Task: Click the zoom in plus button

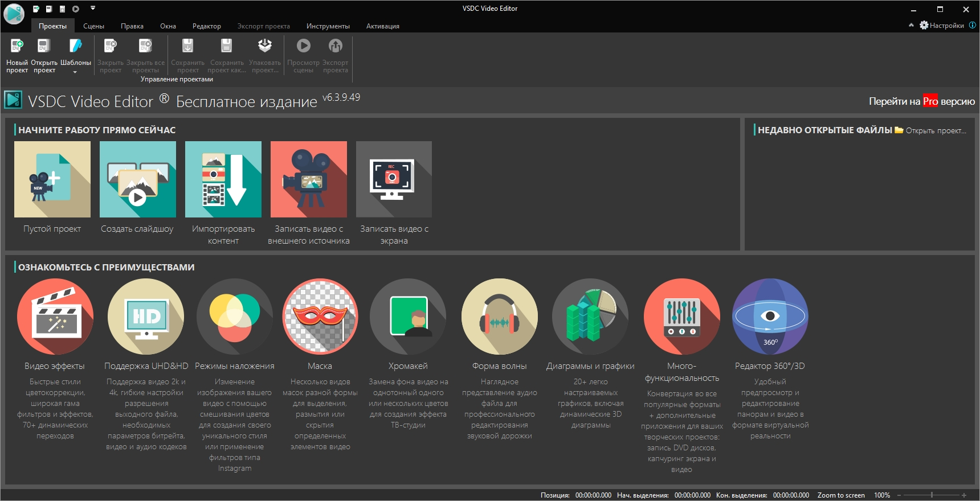Action: click(964, 495)
